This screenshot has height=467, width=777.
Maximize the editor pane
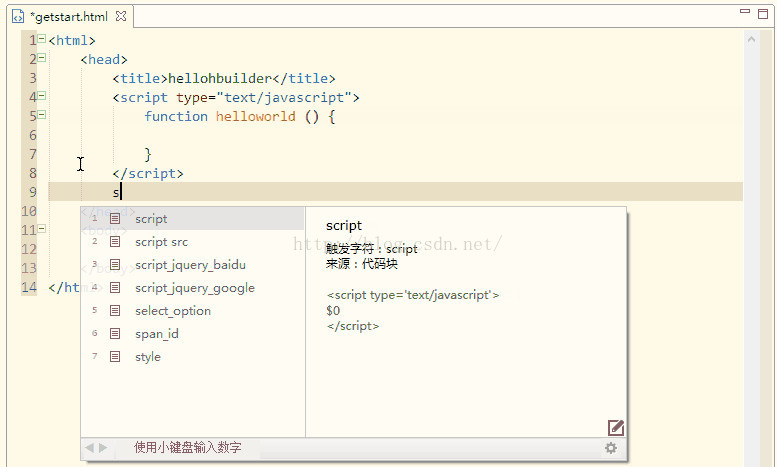pyautogui.click(x=763, y=13)
